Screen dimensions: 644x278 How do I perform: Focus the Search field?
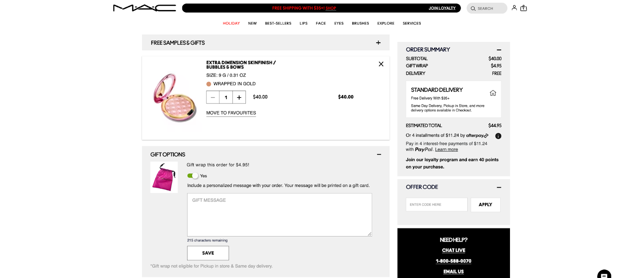click(x=487, y=8)
